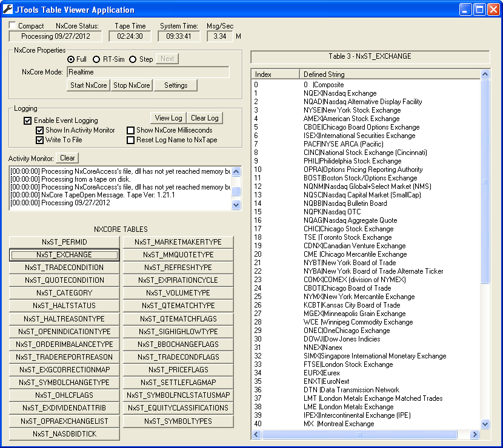This screenshot has width=503, height=448.
Task: Click the exchange table vertical scrollbar thumb
Action: tap(485, 182)
